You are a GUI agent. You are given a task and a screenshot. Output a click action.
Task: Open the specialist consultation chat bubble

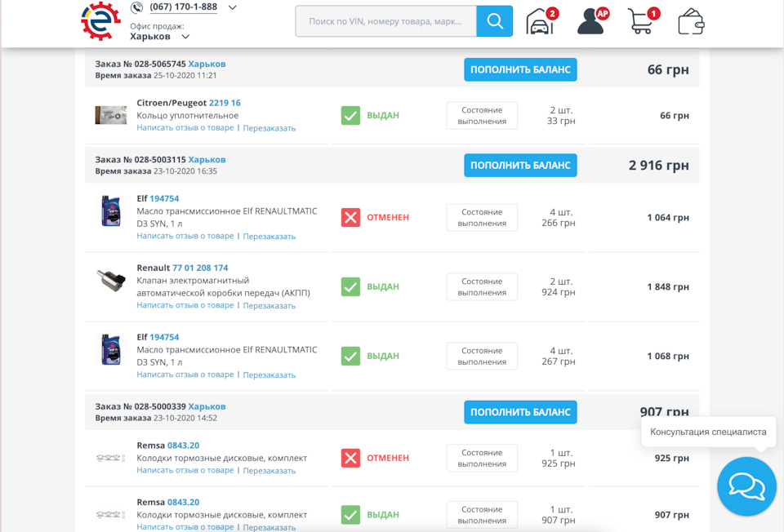coord(746,486)
